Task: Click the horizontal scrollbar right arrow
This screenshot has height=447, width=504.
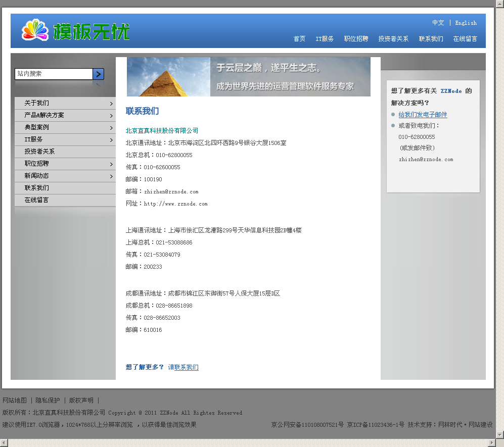Action: click(491, 442)
